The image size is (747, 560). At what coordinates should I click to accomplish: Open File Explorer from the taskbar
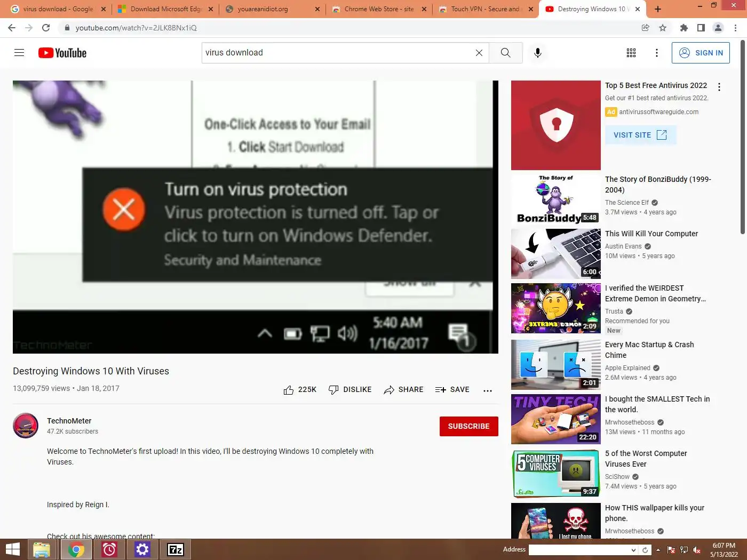pos(42,549)
